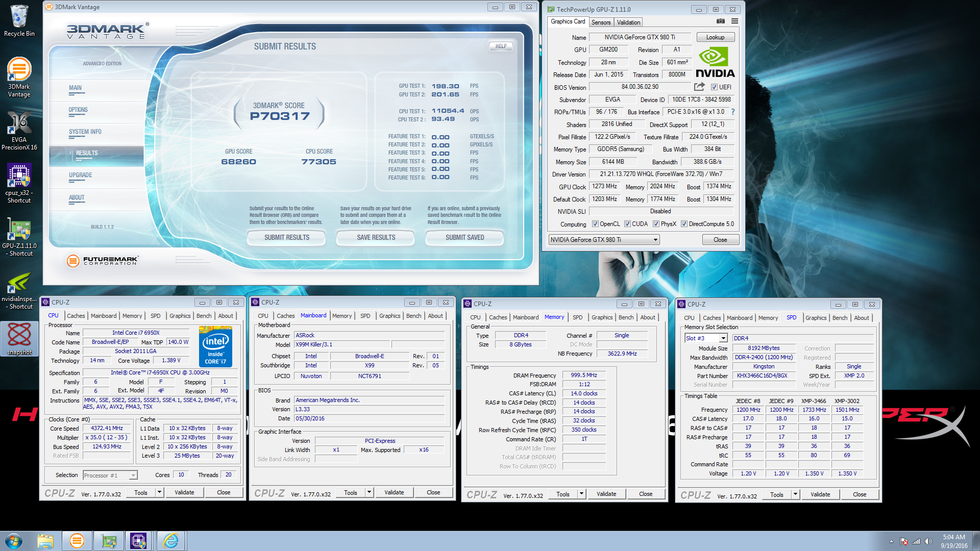Switch to CPU-Z taskbar icon
Screen dimensions: 980x551
tap(138, 541)
